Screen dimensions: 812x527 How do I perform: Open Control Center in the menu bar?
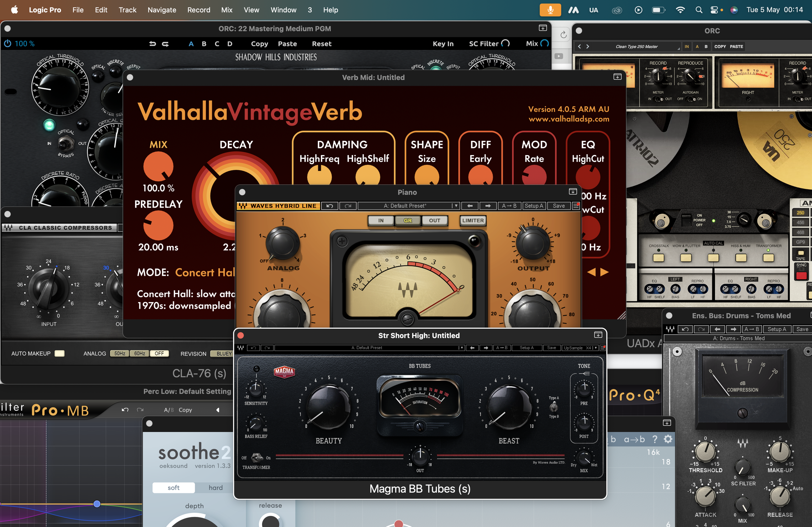click(714, 10)
